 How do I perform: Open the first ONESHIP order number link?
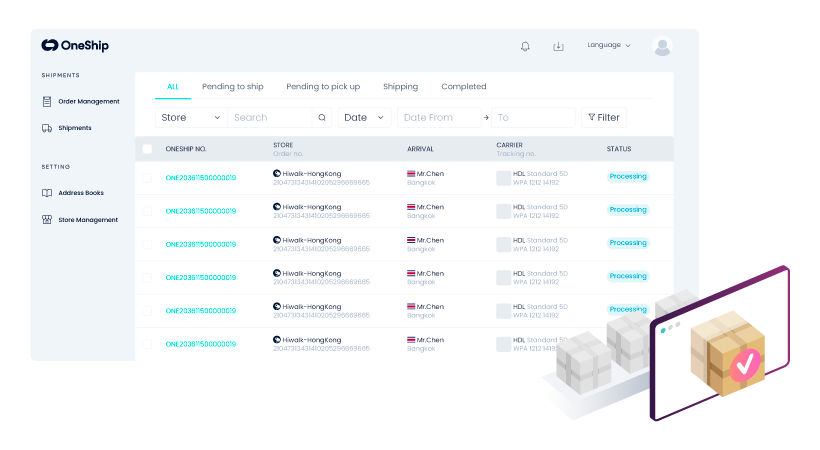tap(201, 177)
